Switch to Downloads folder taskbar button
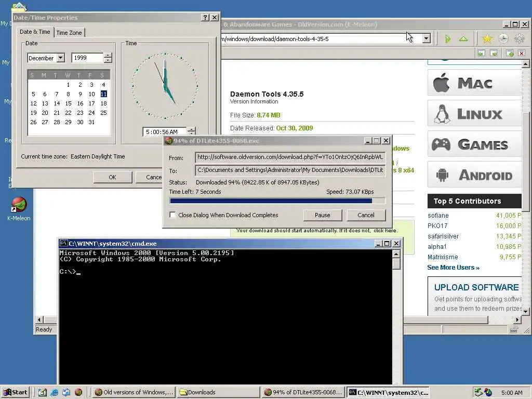Image resolution: width=532 pixels, height=399 pixels. (x=218, y=392)
